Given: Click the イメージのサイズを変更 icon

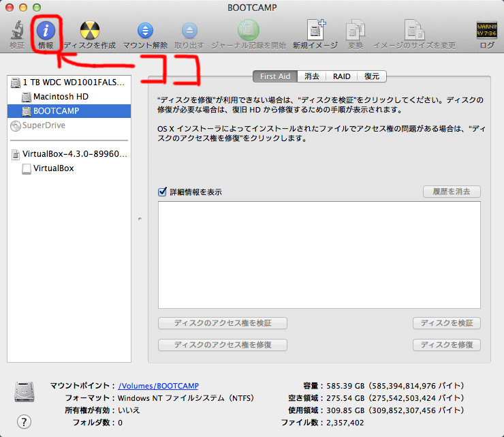Looking at the screenshot, I should click(414, 30).
